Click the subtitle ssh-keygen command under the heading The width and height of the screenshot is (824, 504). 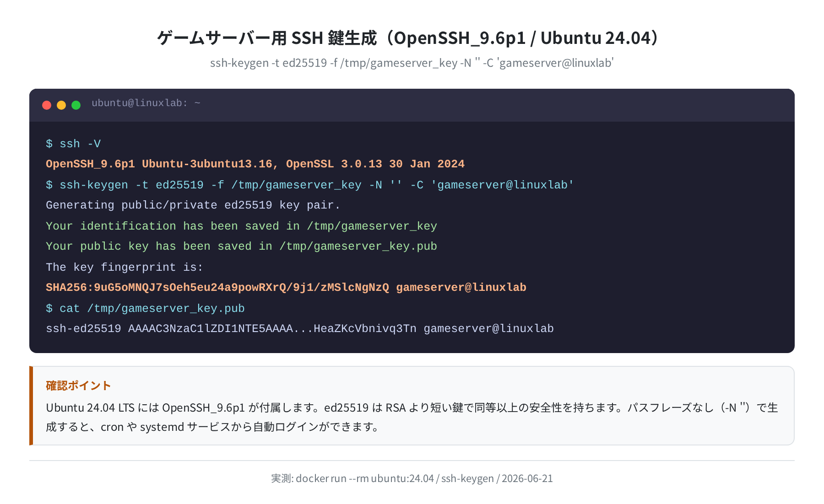coord(412,63)
